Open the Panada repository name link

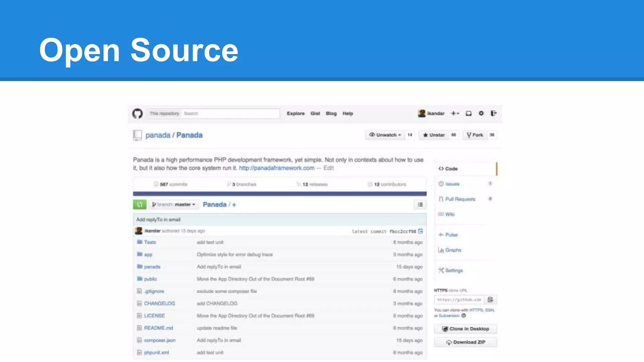tap(189, 135)
